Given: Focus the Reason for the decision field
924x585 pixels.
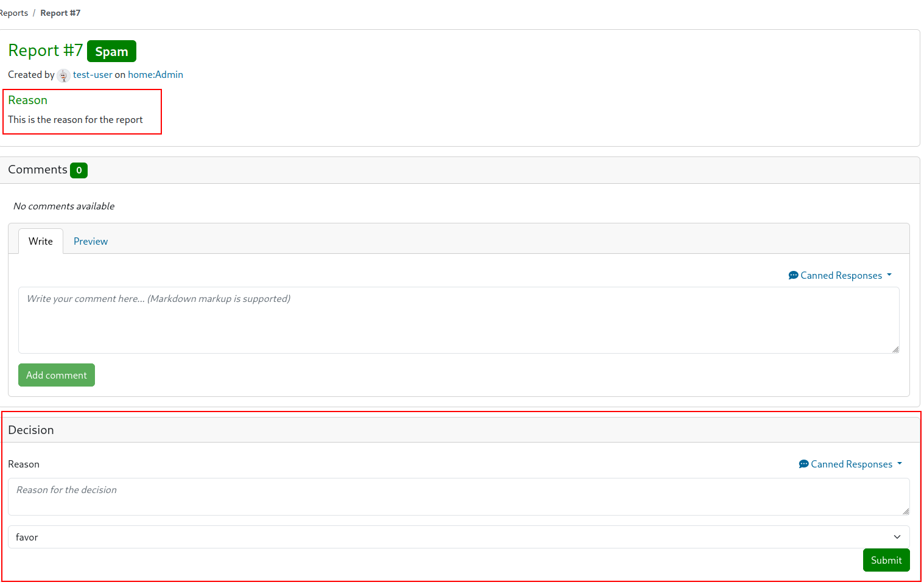Looking at the screenshot, I should click(458, 497).
